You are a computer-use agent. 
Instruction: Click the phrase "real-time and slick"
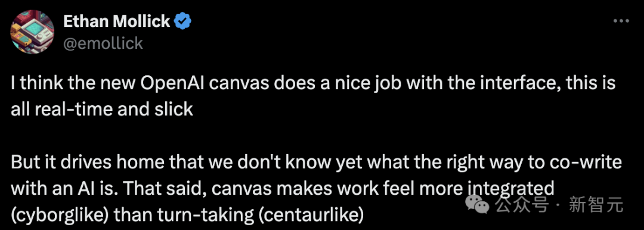[113, 109]
